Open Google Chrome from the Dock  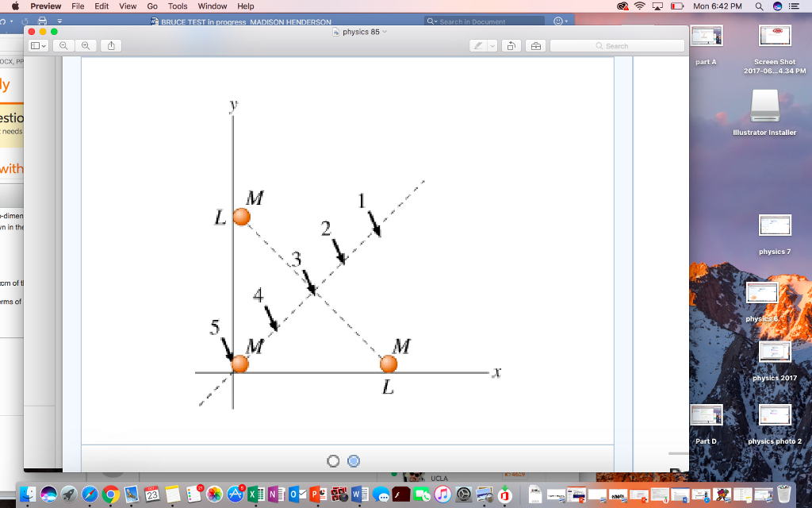(111, 496)
